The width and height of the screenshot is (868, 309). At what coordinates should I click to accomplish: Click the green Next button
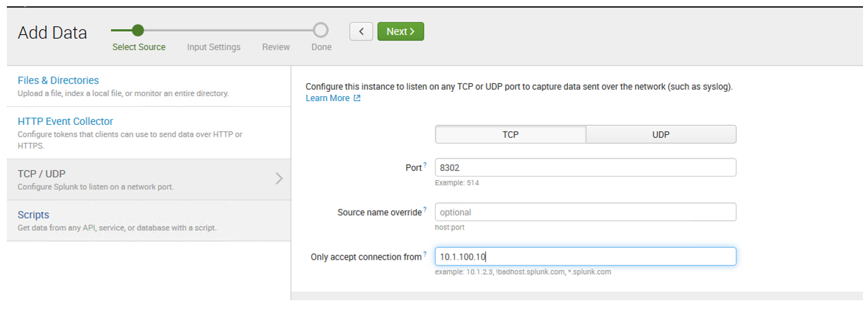(401, 31)
